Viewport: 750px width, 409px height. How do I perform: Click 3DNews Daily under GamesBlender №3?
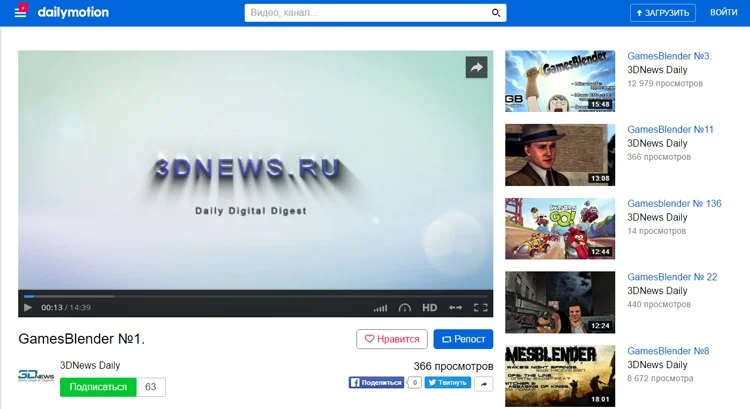coord(657,70)
